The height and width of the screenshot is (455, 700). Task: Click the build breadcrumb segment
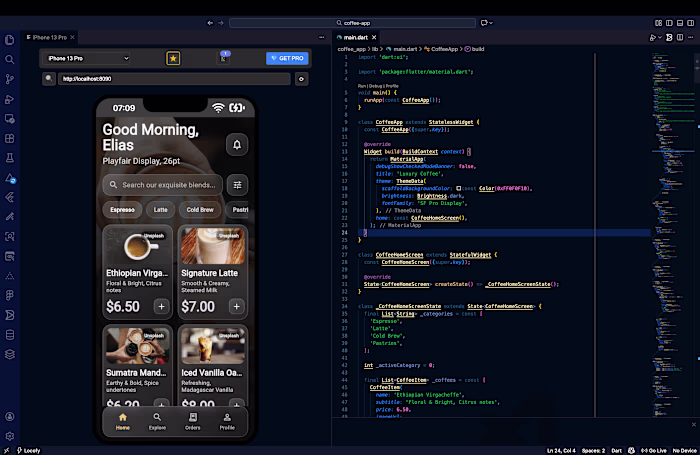coord(475,49)
